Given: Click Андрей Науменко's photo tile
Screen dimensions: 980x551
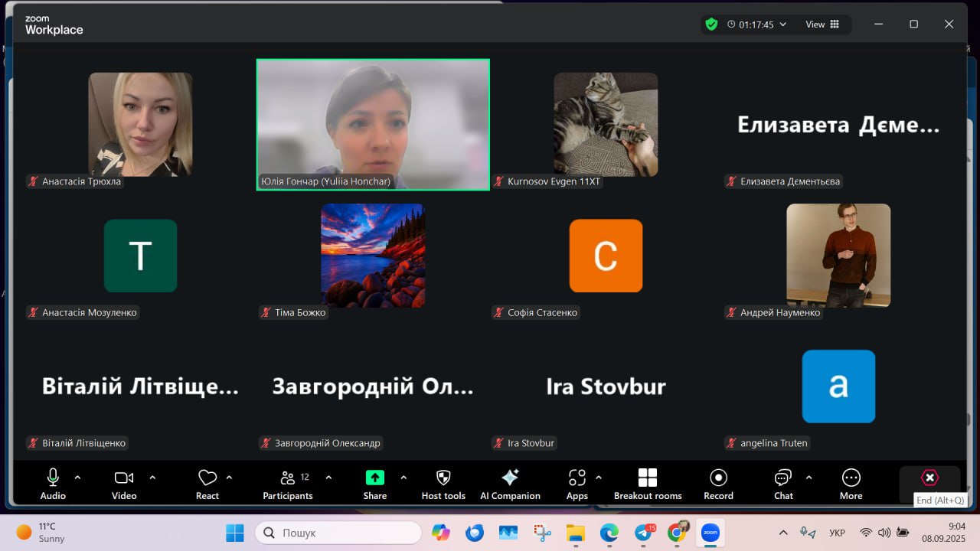Looking at the screenshot, I should point(838,256).
